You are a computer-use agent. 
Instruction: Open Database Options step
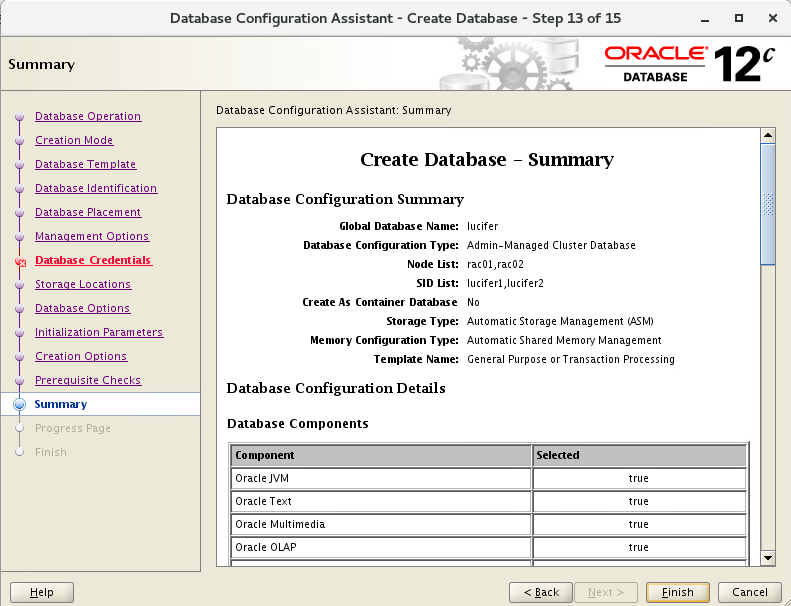83,308
